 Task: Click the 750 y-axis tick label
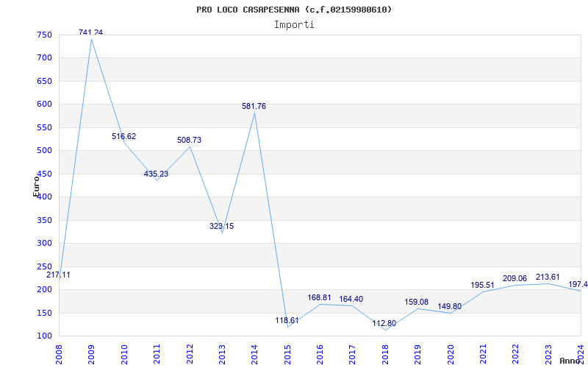point(44,35)
